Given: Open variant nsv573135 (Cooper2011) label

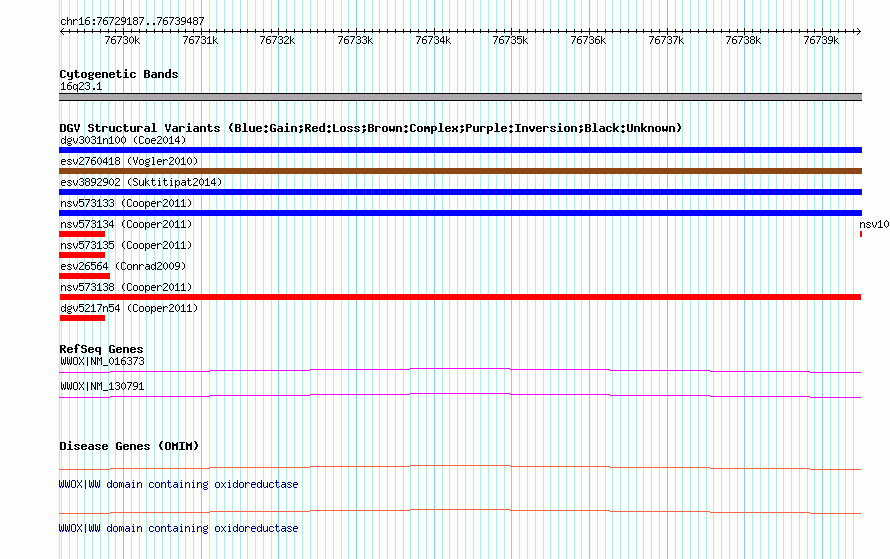Looking at the screenshot, I should pos(126,245).
